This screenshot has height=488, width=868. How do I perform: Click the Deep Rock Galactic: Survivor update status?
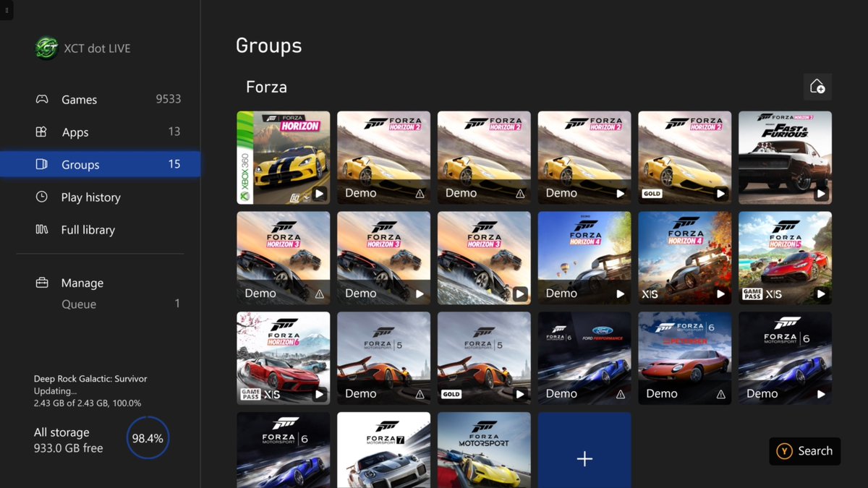click(x=90, y=390)
